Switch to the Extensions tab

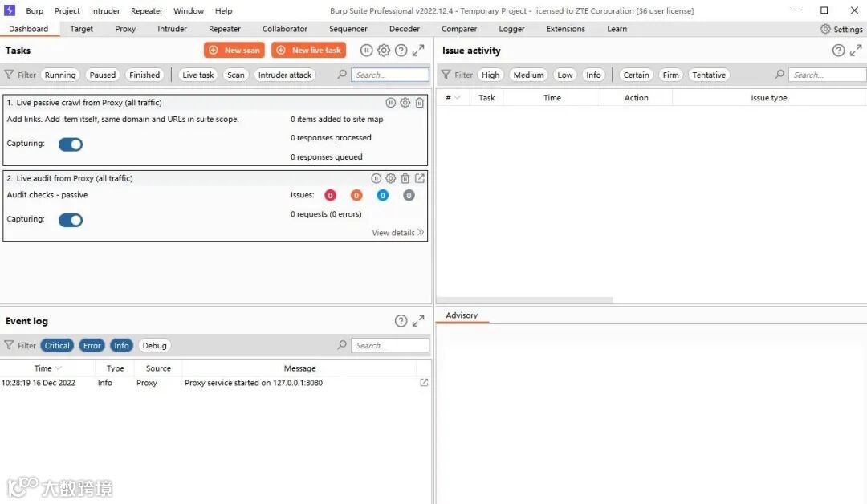click(x=565, y=29)
